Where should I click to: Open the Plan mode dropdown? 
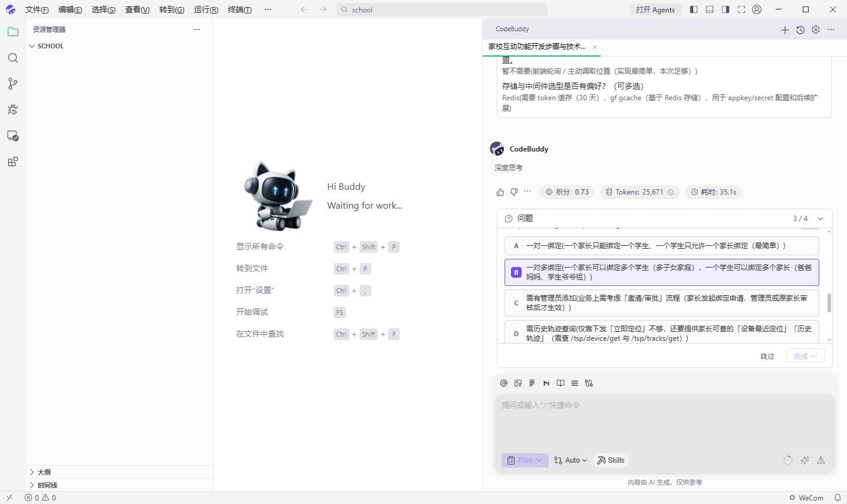[x=525, y=460]
